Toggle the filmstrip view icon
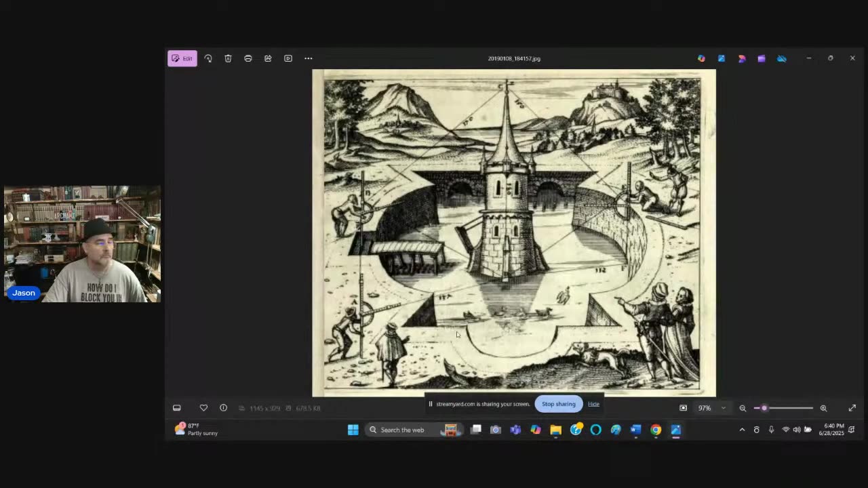This screenshot has width=868, height=488. (x=177, y=408)
